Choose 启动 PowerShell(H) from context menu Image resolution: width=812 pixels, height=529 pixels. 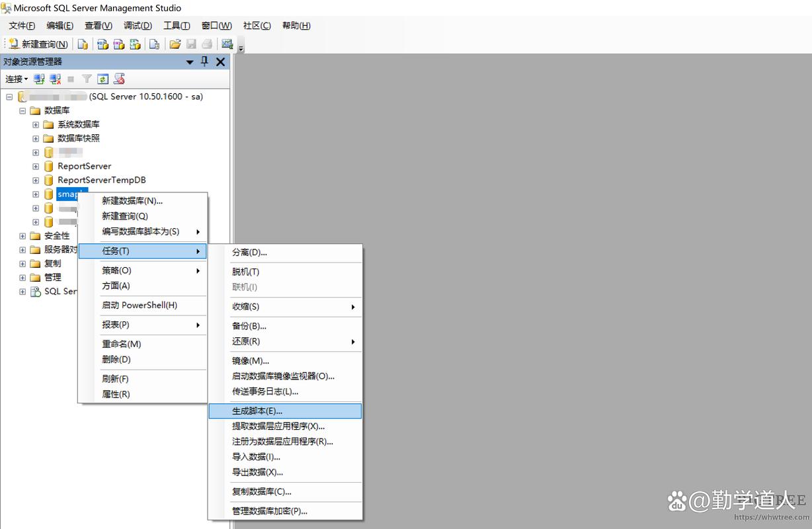click(142, 305)
